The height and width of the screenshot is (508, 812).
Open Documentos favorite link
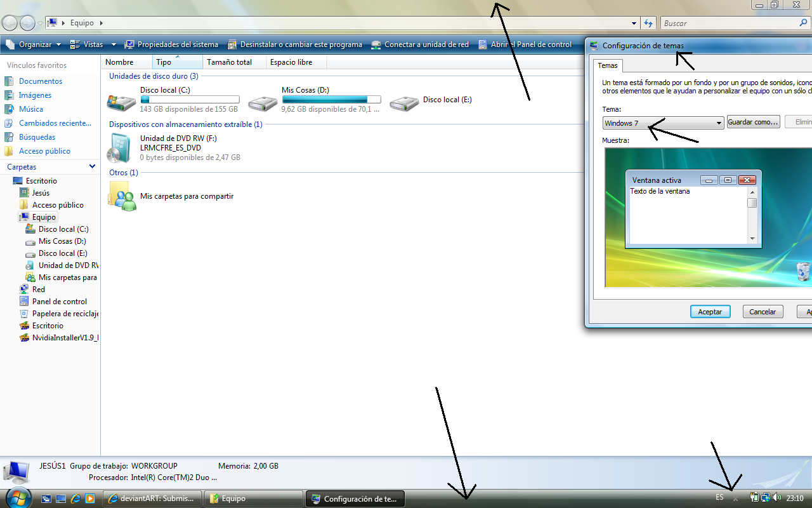click(41, 81)
